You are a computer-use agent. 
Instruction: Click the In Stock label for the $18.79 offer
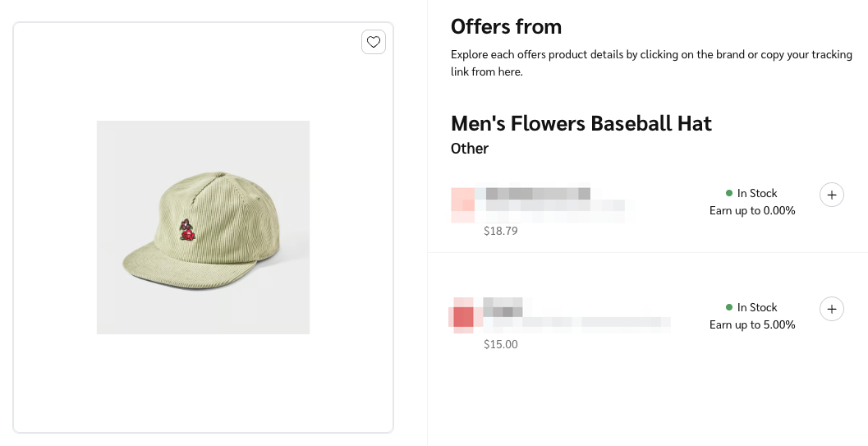point(757,193)
